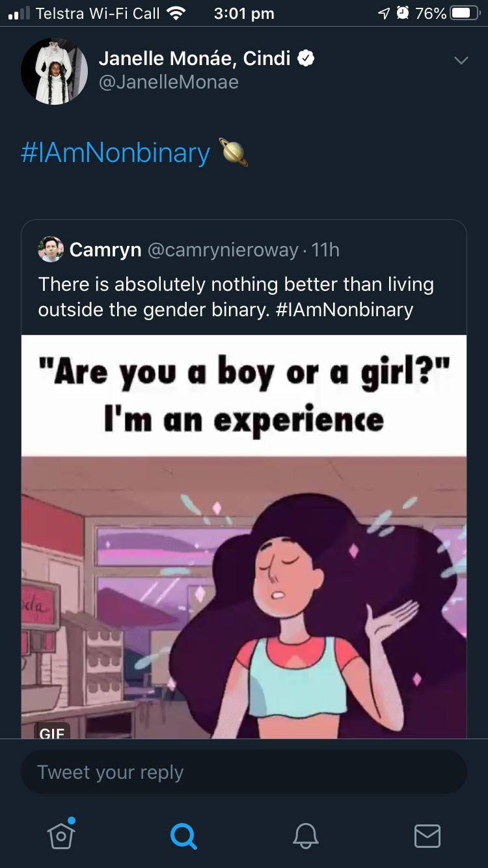Open the Notifications bell icon
The image size is (488, 868).
[x=305, y=835]
